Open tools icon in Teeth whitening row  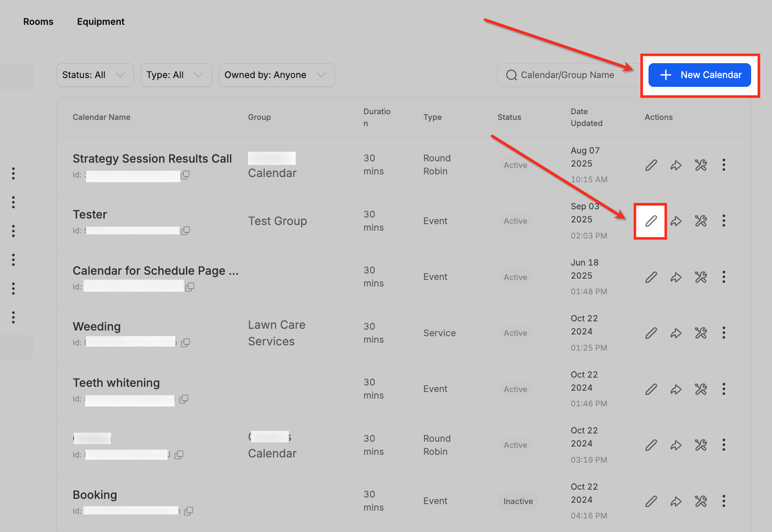pos(701,389)
